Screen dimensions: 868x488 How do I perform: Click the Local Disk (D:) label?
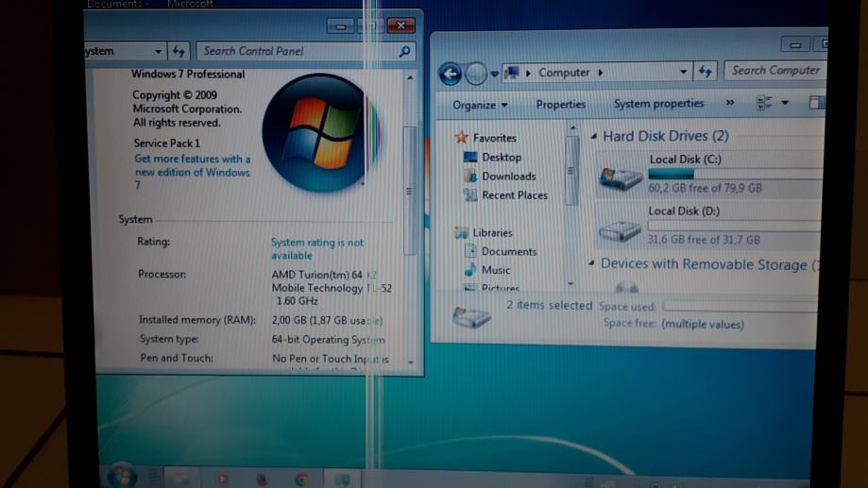pos(684,210)
